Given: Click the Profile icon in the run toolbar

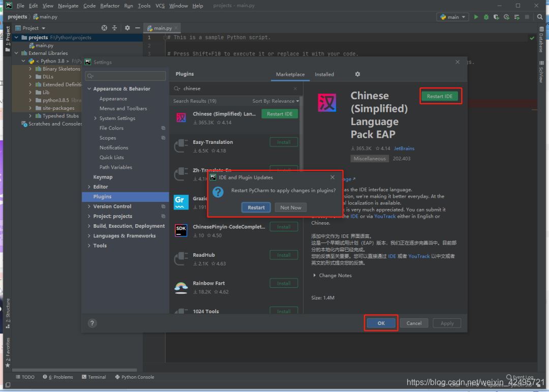Looking at the screenshot, I should click(506, 17).
